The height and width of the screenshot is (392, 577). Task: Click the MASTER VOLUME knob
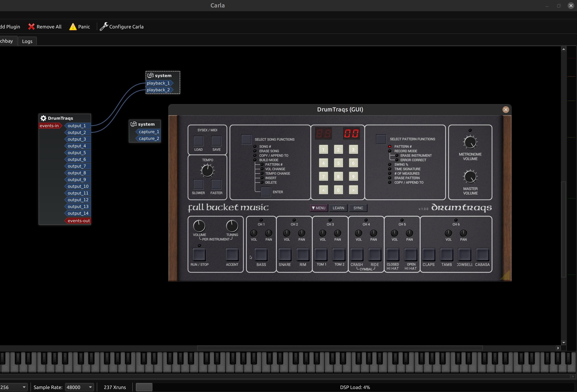tap(470, 177)
